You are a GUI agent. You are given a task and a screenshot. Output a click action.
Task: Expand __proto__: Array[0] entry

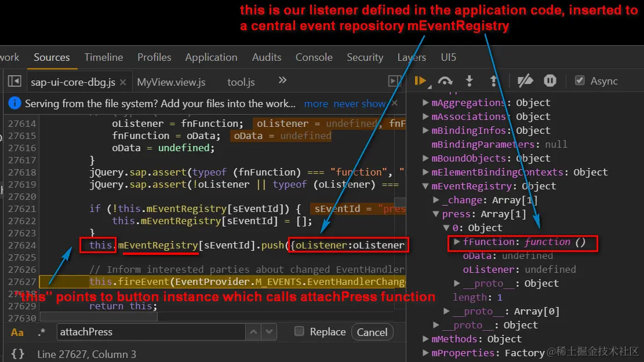pos(446,311)
